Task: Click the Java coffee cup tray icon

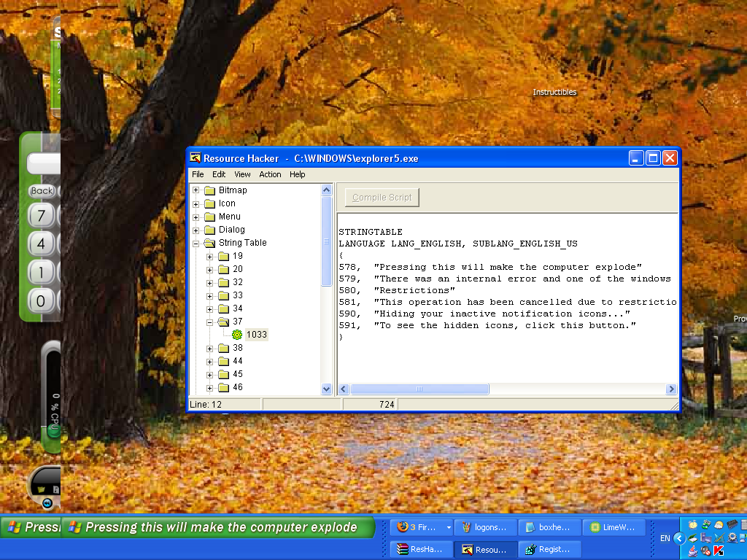Action: 693,551
